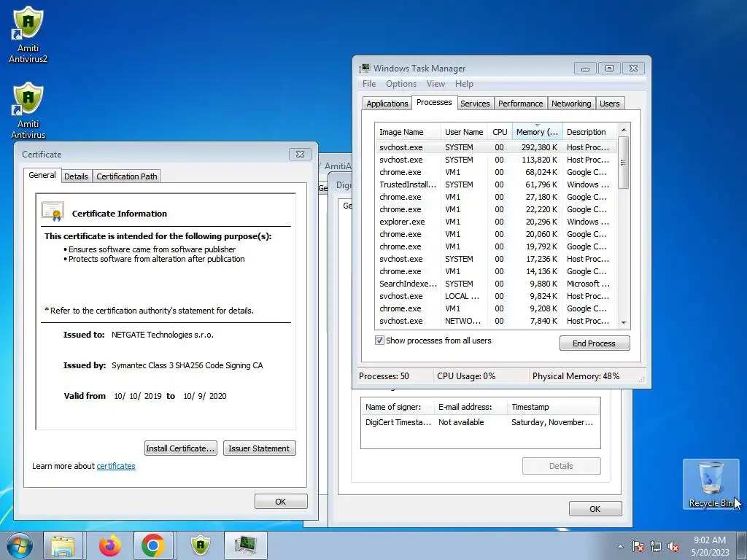
Task: Open the View menu in Task Manager
Action: point(436,84)
